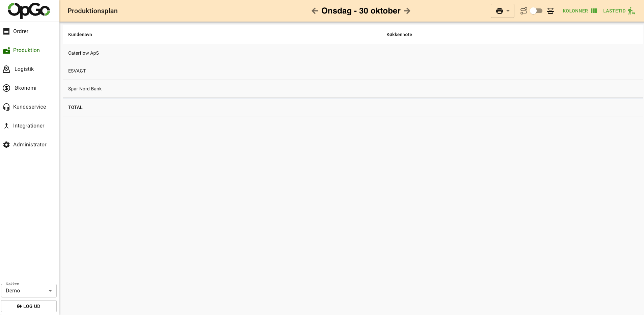Open Administrator section
Screen dimensions: 644x315
click(x=30, y=145)
